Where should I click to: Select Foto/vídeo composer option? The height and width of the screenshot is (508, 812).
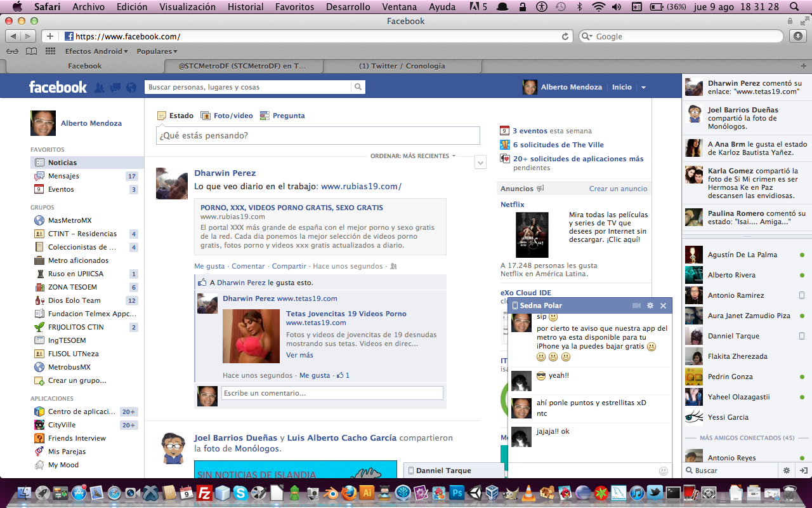click(x=226, y=116)
